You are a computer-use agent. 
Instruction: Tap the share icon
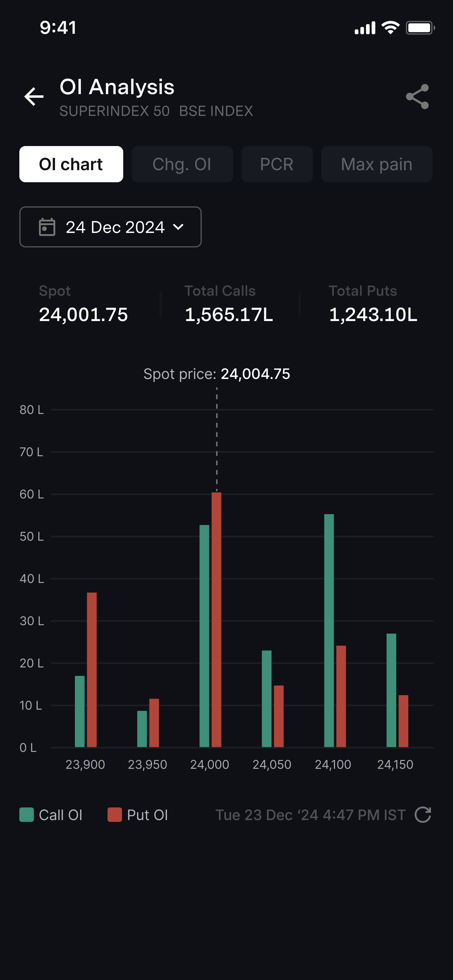(417, 97)
